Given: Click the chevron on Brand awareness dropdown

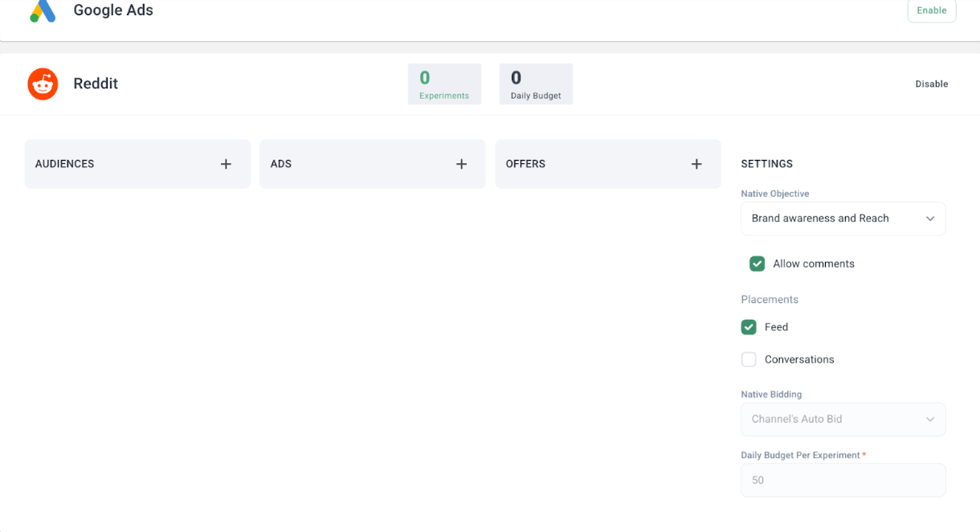Looking at the screenshot, I should pos(930,219).
